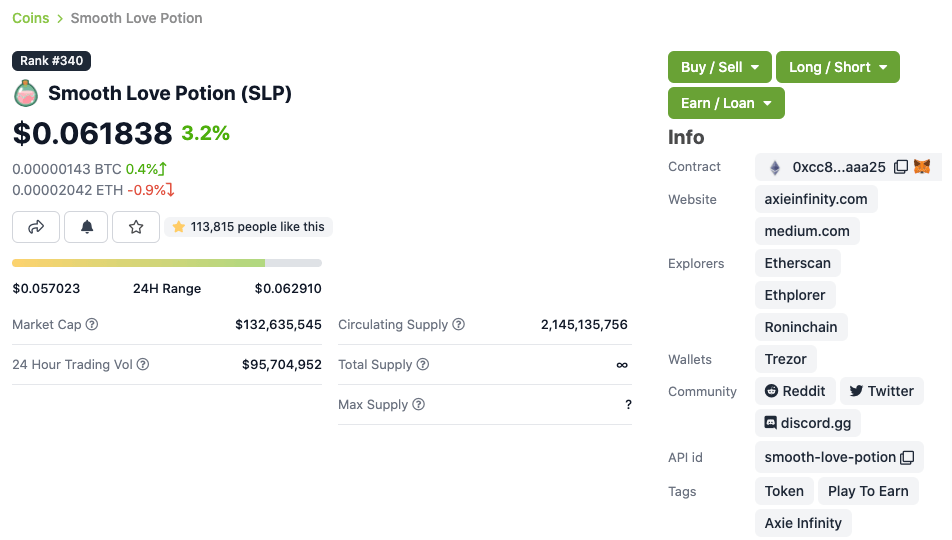Click the Smooth Love Potion coin logo
Image resolution: width=952 pixels, height=540 pixels.
[x=26, y=94]
